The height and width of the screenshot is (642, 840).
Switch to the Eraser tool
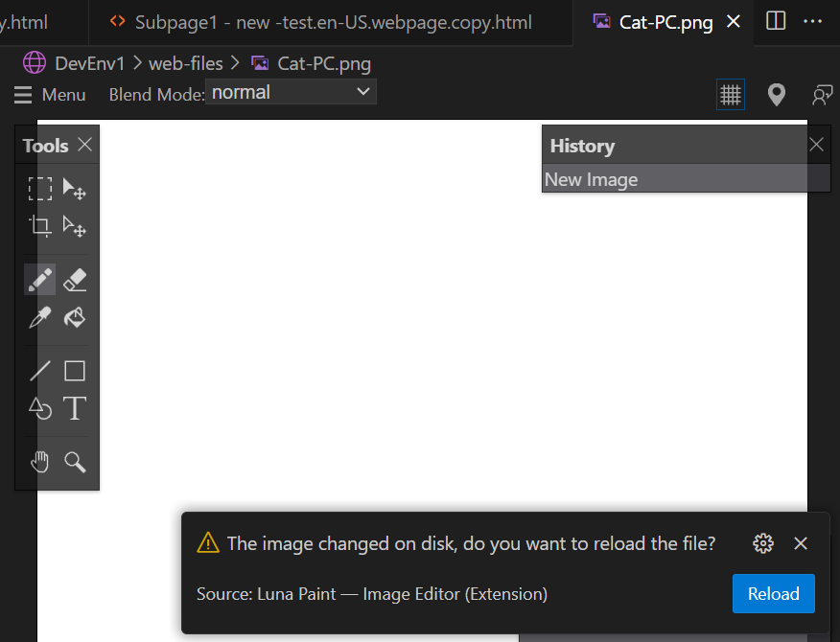pyautogui.click(x=75, y=279)
